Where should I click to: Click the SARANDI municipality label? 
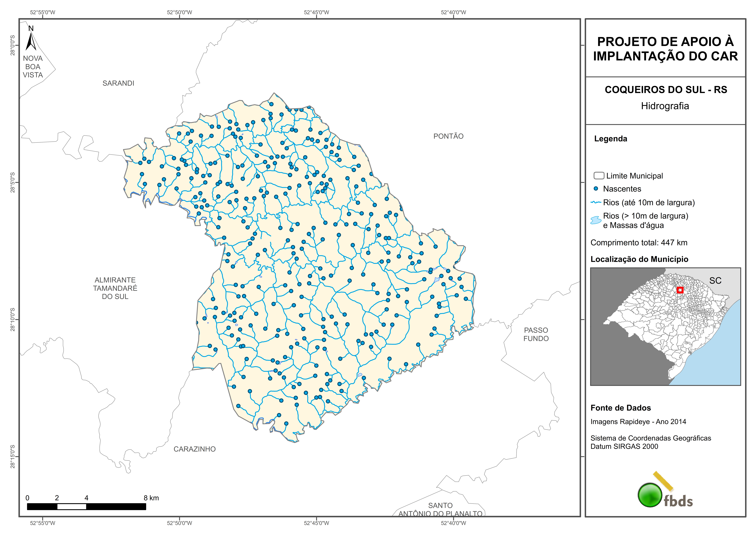[x=118, y=83]
